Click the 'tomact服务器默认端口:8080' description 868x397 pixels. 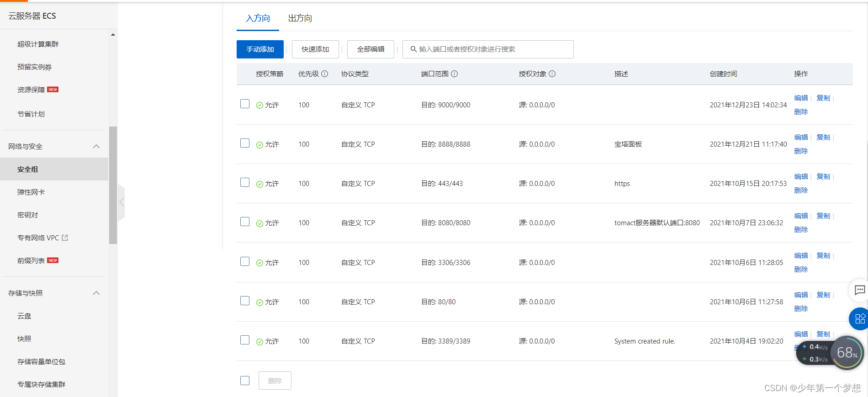pyautogui.click(x=657, y=223)
